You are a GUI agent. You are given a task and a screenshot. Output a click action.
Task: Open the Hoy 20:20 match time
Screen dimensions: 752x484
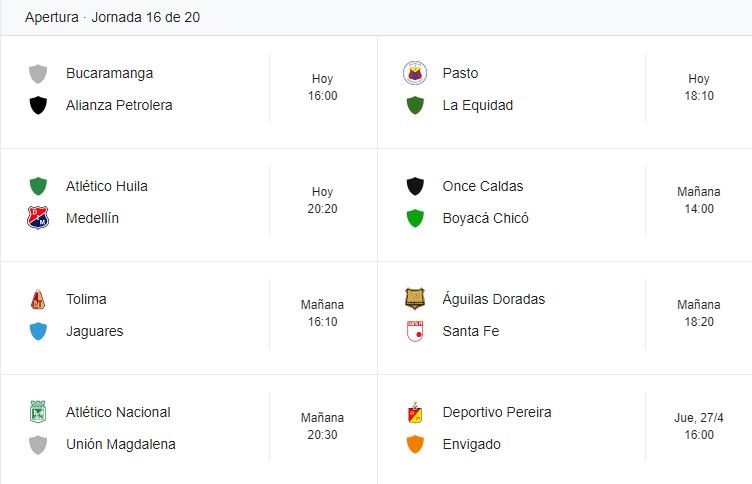tap(322, 201)
